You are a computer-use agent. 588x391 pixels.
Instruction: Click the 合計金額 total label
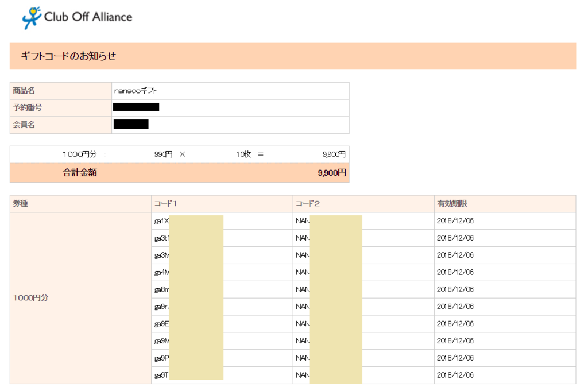[80, 173]
